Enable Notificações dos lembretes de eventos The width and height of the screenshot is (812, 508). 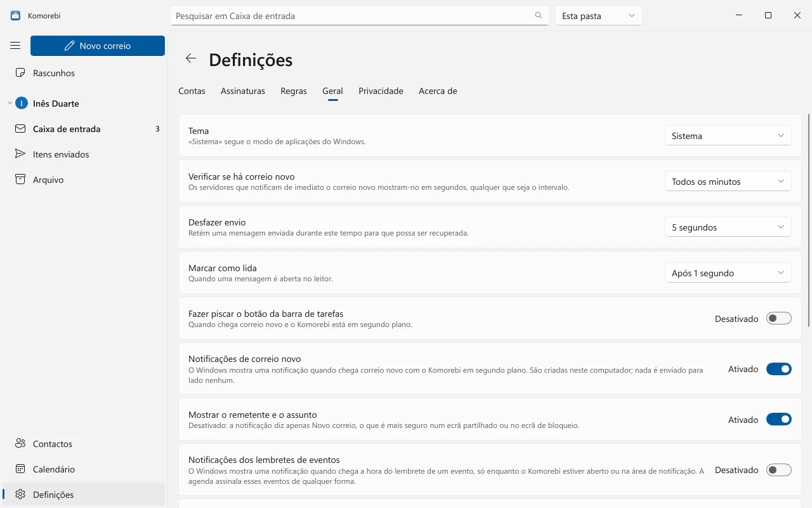[779, 470]
